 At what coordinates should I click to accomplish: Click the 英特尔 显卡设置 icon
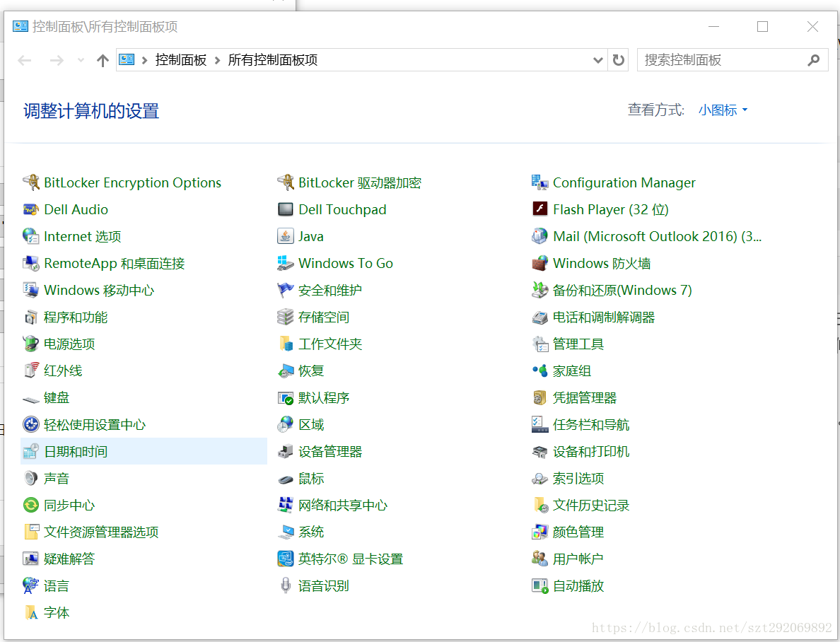286,559
